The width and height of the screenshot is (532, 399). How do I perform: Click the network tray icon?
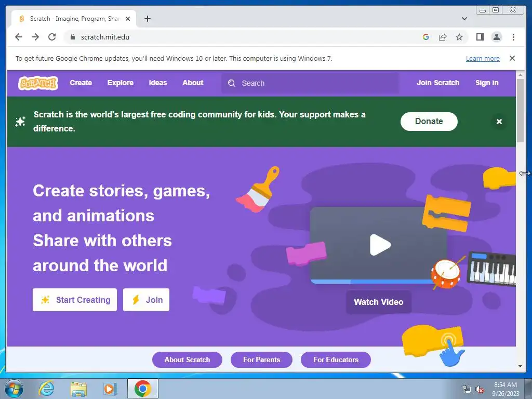[467, 390]
